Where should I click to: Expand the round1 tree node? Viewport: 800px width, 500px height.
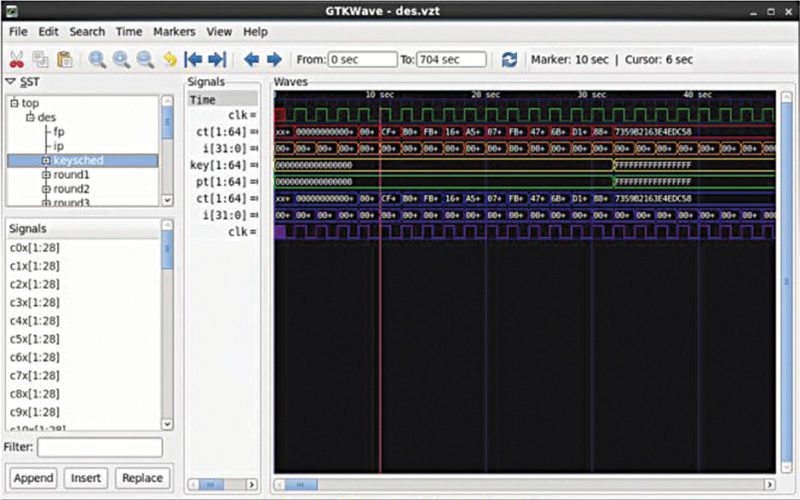(x=46, y=175)
